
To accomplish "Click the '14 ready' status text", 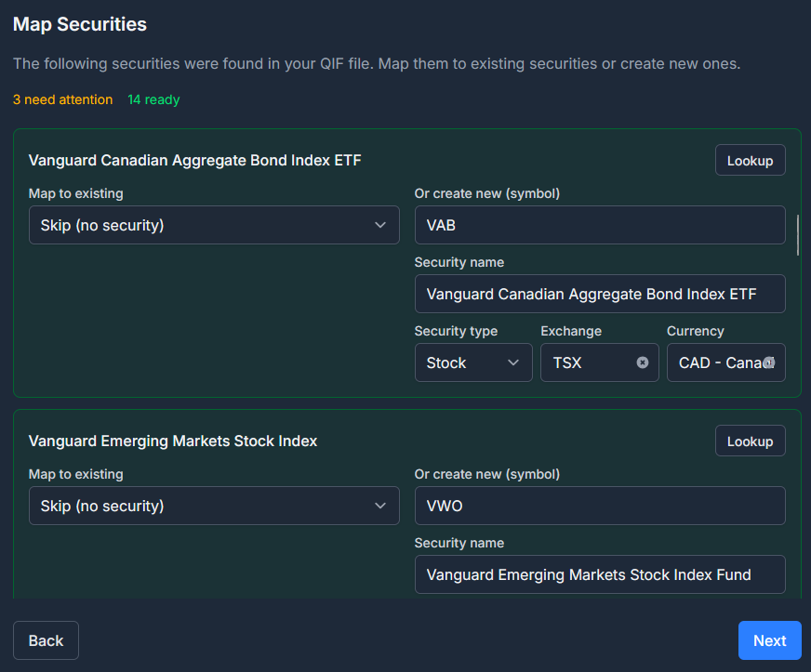I will [x=153, y=99].
